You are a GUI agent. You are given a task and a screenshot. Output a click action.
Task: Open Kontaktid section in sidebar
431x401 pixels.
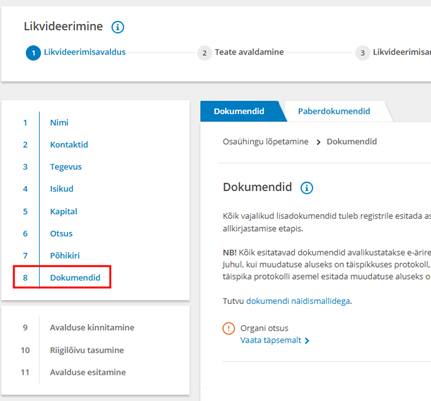pyautogui.click(x=69, y=145)
